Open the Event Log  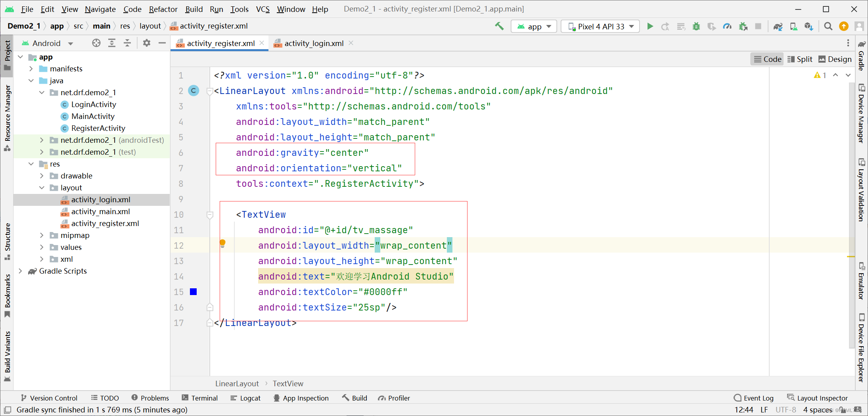[x=754, y=398]
